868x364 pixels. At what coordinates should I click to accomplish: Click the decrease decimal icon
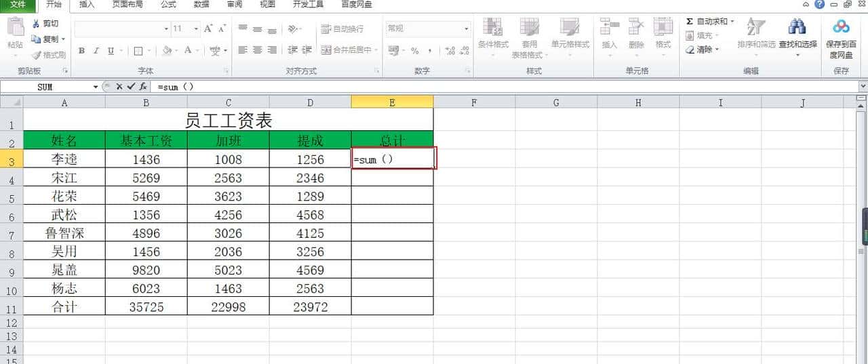coord(465,51)
